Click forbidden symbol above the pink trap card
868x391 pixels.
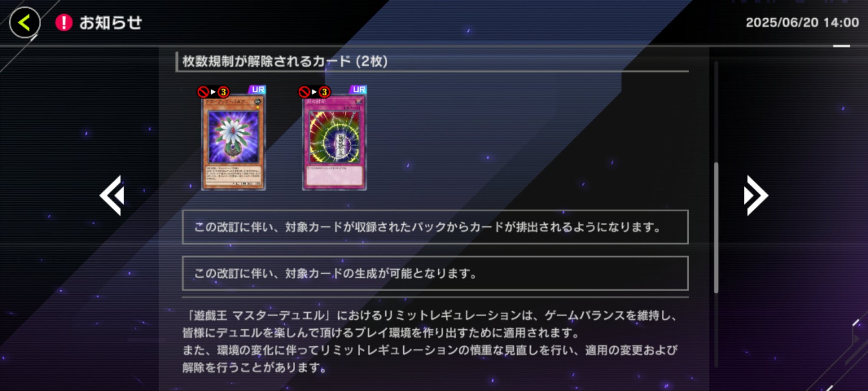[304, 92]
